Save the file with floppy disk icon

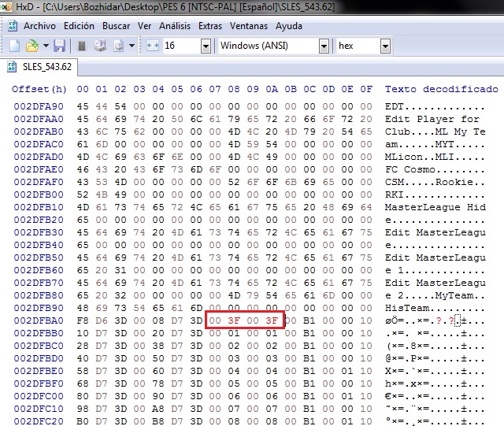[60, 46]
